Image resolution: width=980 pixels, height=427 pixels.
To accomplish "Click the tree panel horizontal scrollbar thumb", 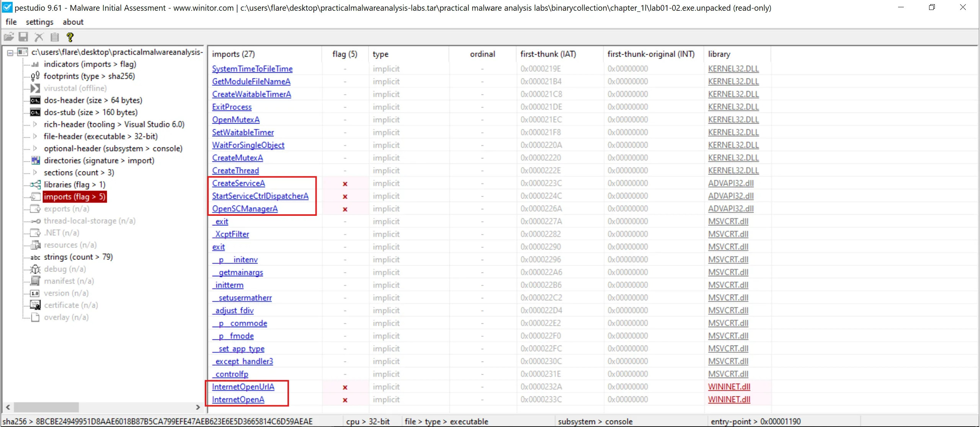I will (46, 407).
